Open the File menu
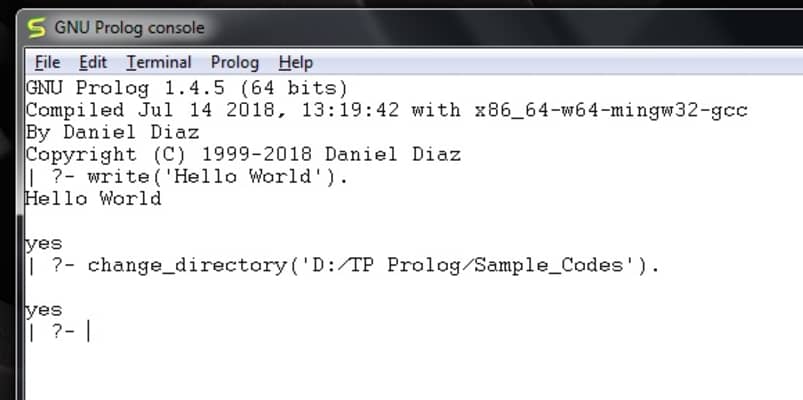 (x=47, y=62)
